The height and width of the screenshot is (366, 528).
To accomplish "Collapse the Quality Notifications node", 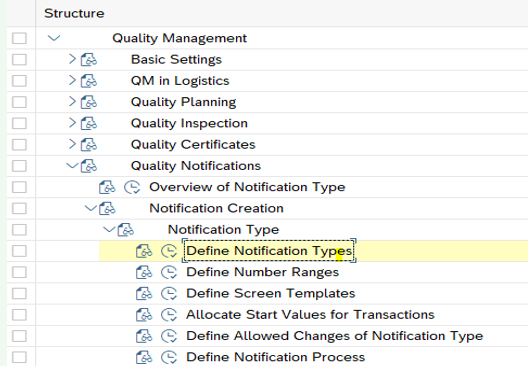I will 72,165.
